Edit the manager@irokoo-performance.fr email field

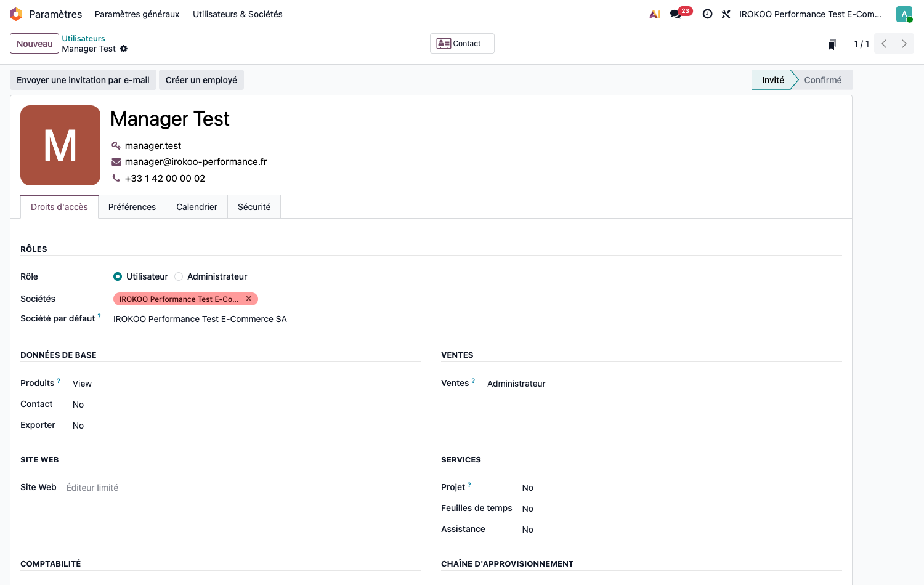tap(196, 162)
